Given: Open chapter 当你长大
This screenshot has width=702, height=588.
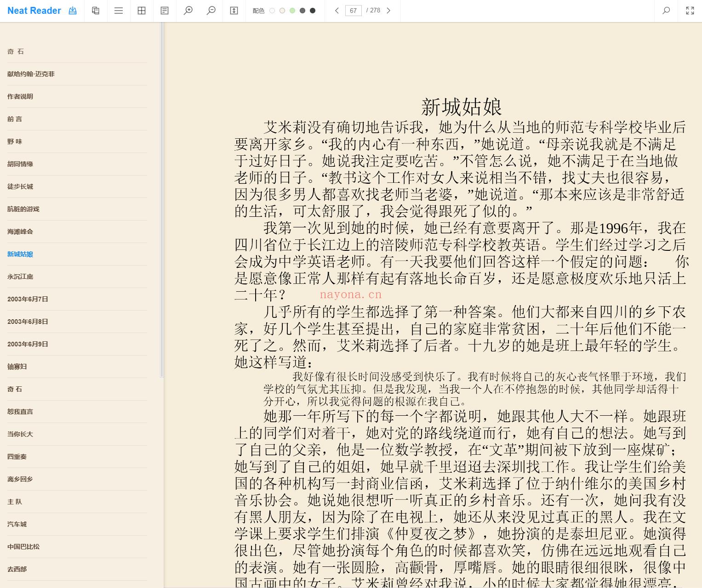Looking at the screenshot, I should point(20,434).
